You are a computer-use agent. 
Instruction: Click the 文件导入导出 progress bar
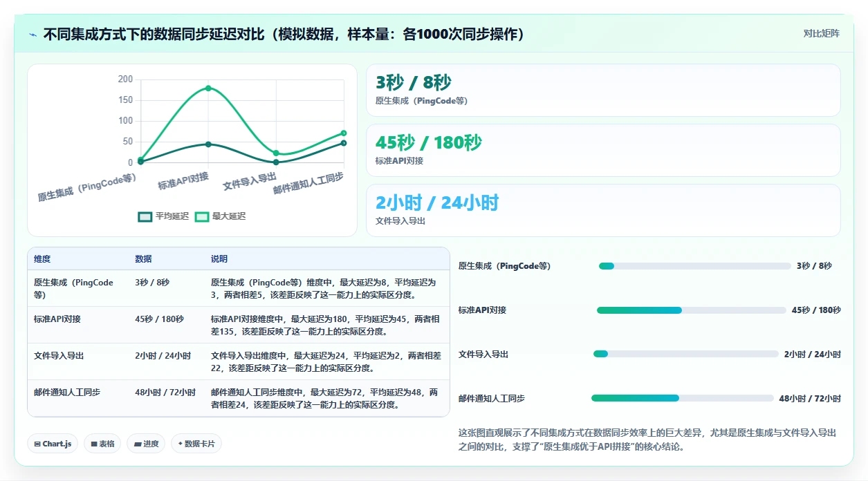[686, 354]
